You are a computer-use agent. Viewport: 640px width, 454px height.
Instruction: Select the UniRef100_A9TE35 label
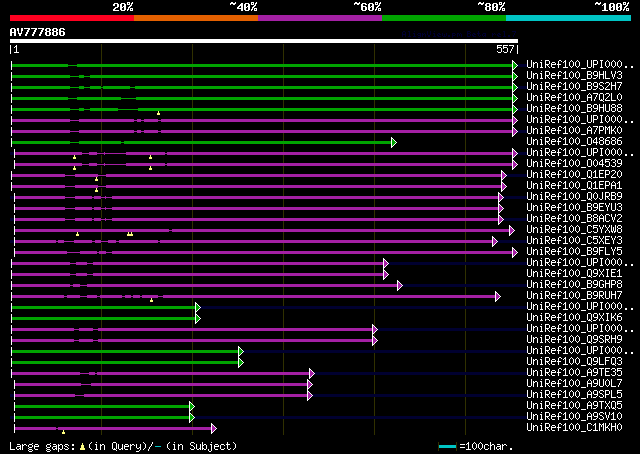tap(574, 372)
